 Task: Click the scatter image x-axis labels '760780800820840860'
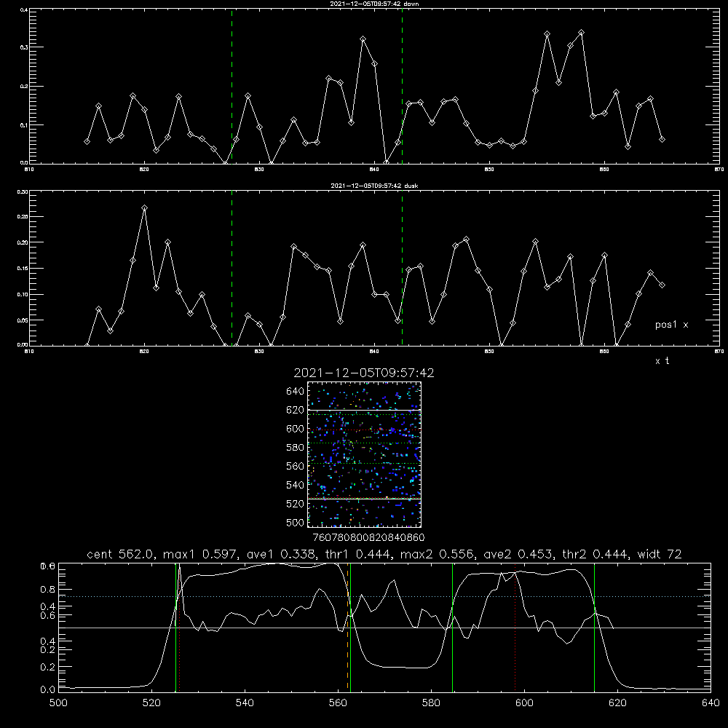pyautogui.click(x=368, y=538)
